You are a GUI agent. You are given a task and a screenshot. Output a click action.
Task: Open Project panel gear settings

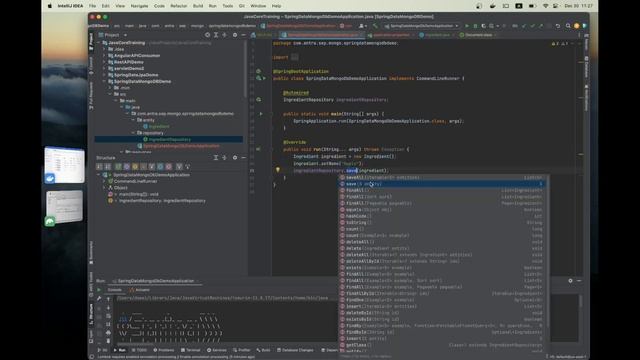[x=235, y=35]
